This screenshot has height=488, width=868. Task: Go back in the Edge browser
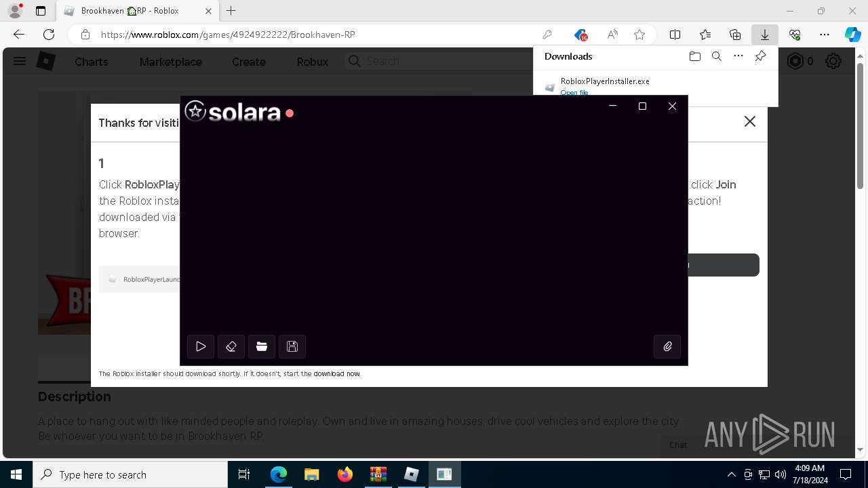(x=19, y=35)
